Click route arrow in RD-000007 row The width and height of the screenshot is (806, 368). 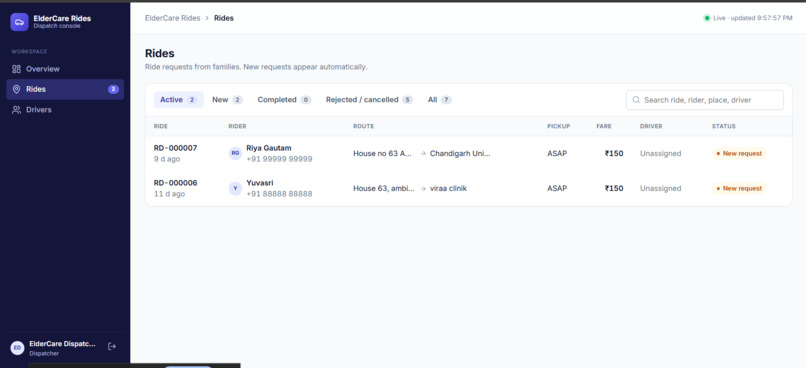(423, 153)
